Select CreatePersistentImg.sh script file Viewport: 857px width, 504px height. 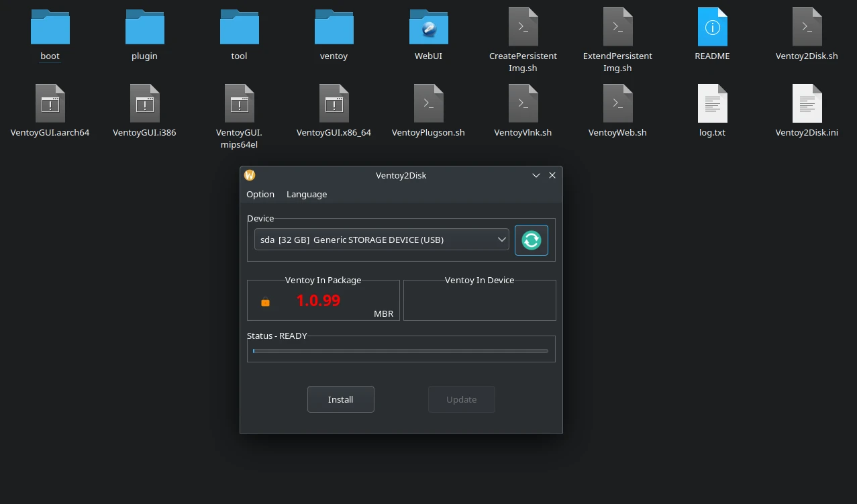(x=523, y=27)
